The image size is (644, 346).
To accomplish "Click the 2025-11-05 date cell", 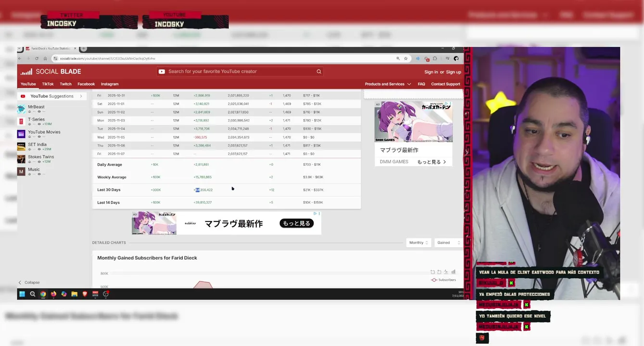I will click(116, 137).
